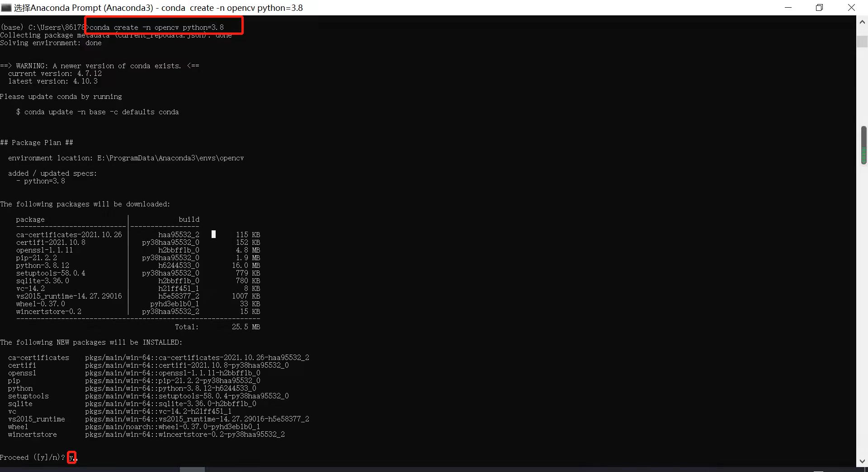Screen dimensions: 868x472
Task: Click the conda newer version warning line
Action: 99,65
